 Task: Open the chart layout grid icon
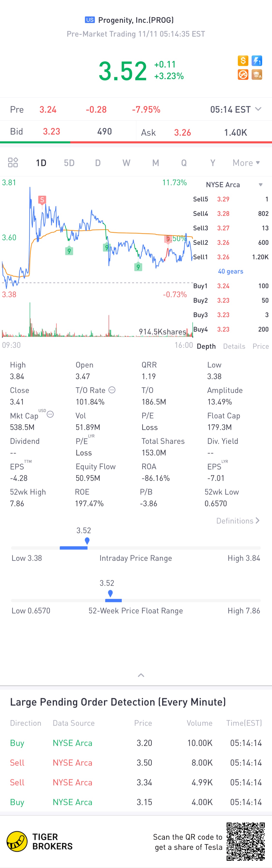(13, 163)
